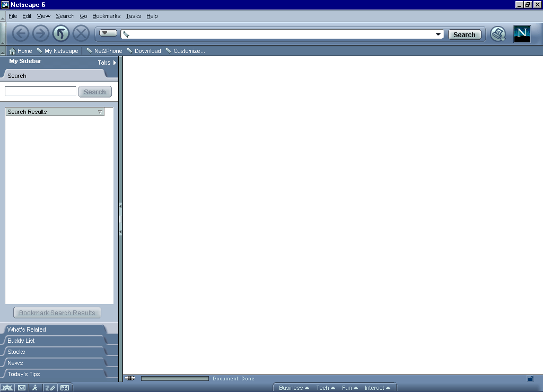
Task: Open Mail from the envelope icon
Action: point(22,388)
